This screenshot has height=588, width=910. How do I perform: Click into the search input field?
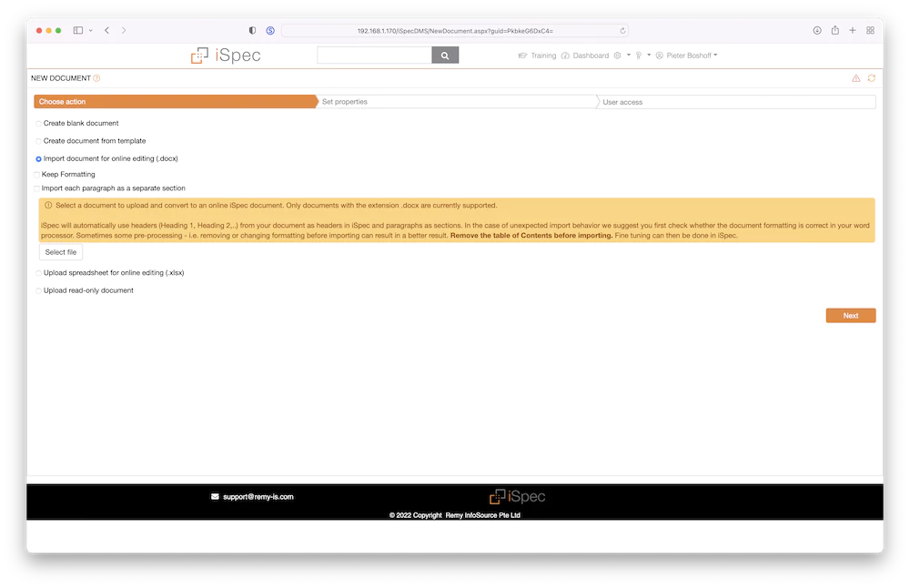click(x=374, y=56)
